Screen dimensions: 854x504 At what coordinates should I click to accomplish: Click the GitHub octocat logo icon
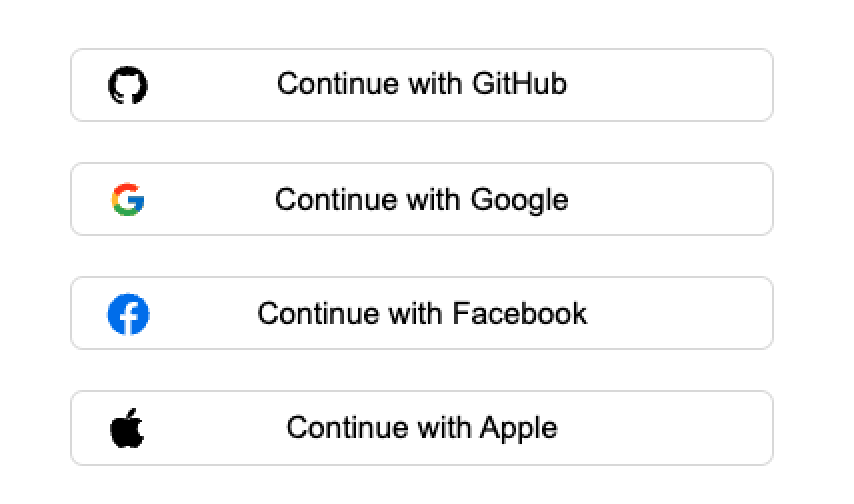127,85
